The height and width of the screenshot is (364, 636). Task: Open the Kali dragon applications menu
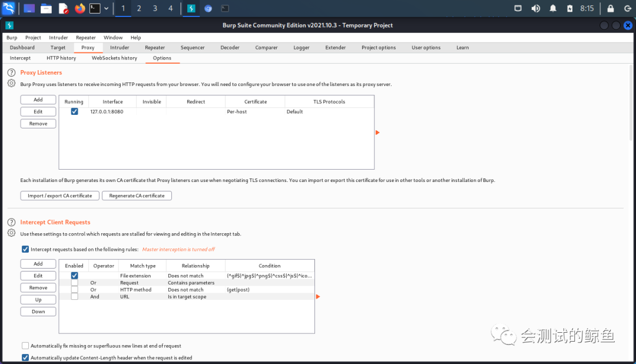tap(8, 8)
